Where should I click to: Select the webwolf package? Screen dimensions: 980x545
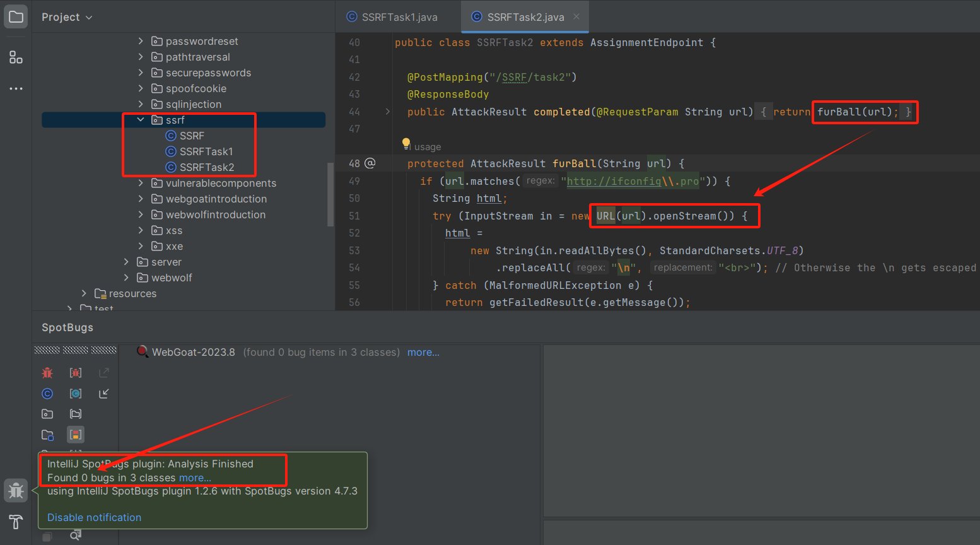164,278
